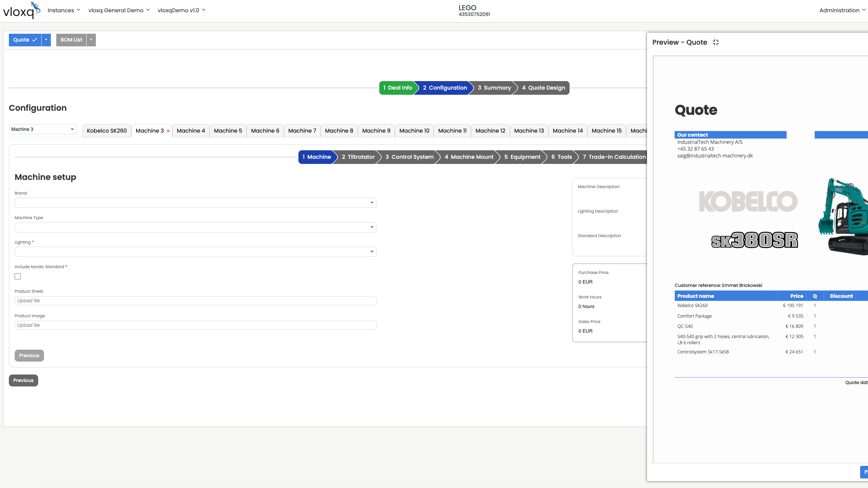The image size is (868, 488).
Task: Open the Quote button dropdown arrow
Action: [x=46, y=40]
